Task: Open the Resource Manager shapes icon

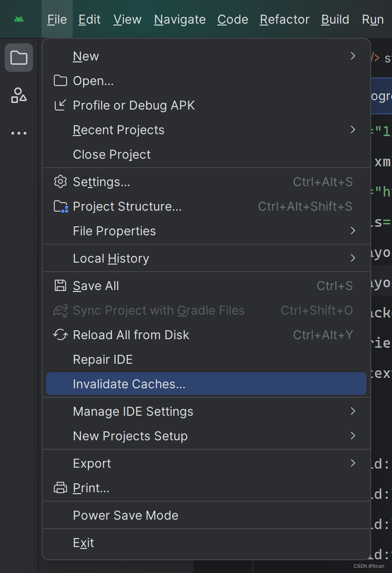Action: pos(19,95)
